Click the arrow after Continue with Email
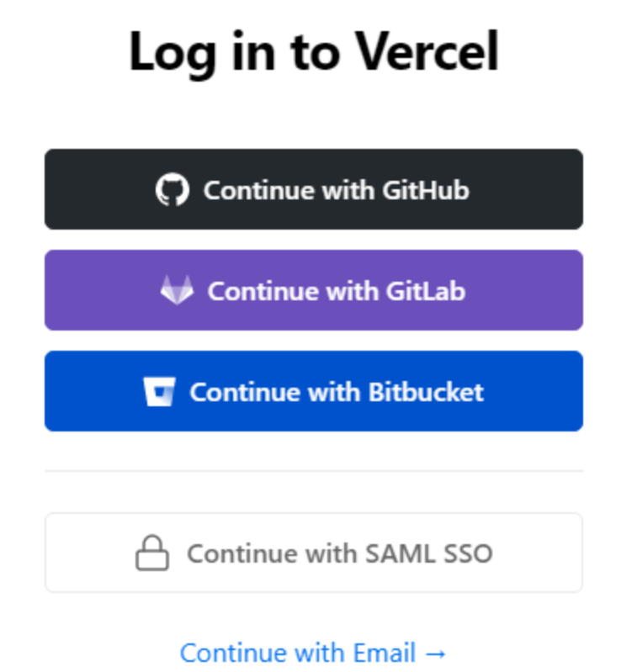Image resolution: width=632 pixels, height=672 pixels. click(436, 653)
